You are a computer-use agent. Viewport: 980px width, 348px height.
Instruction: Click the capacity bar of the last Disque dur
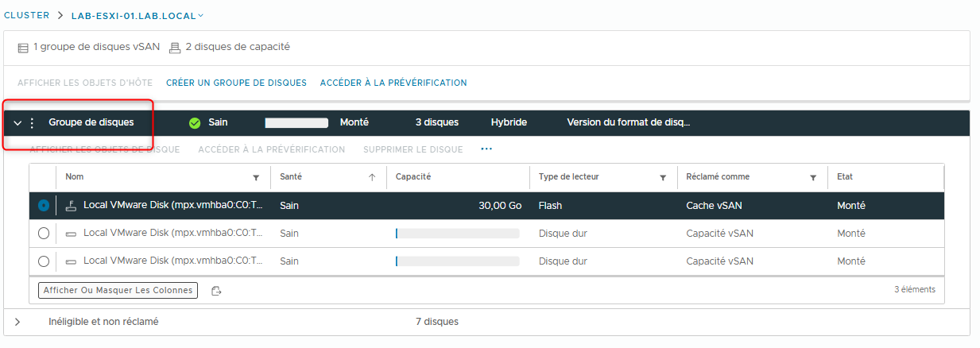[x=457, y=261]
